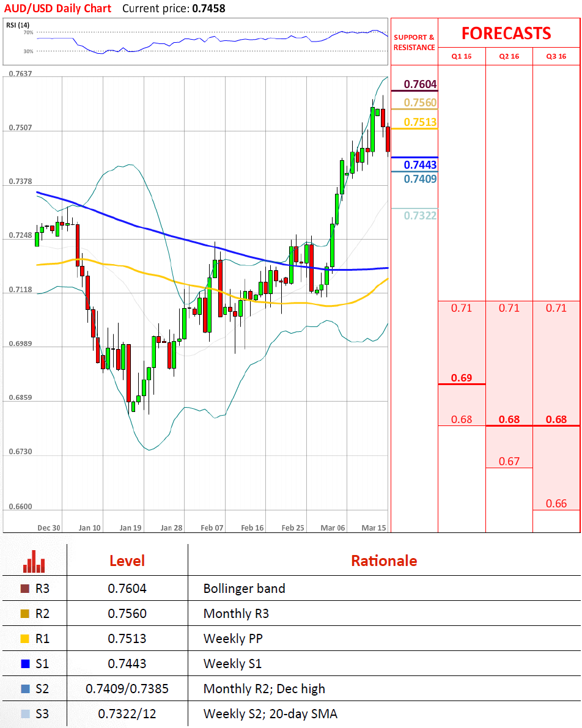
Task: Click the R2 brown-gold color swatch
Action: [25, 614]
